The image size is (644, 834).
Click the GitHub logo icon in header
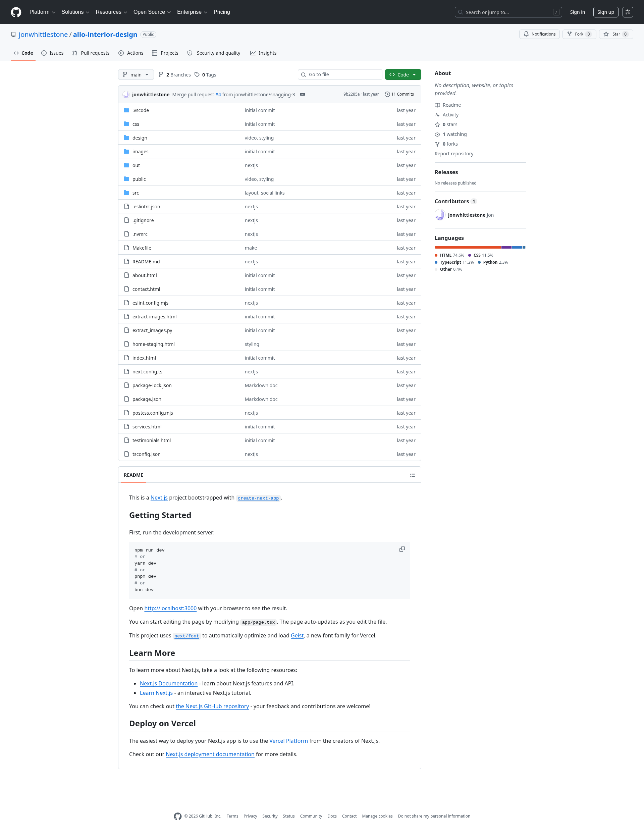[16, 12]
